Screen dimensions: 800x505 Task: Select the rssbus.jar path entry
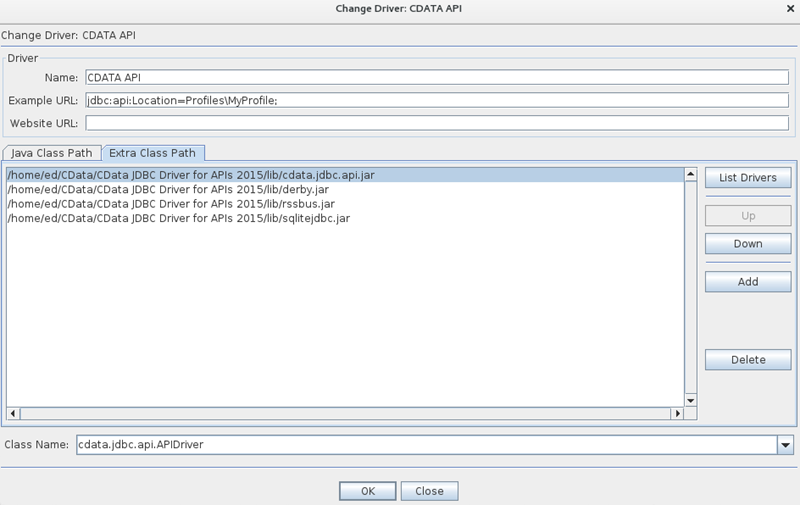[345, 204]
